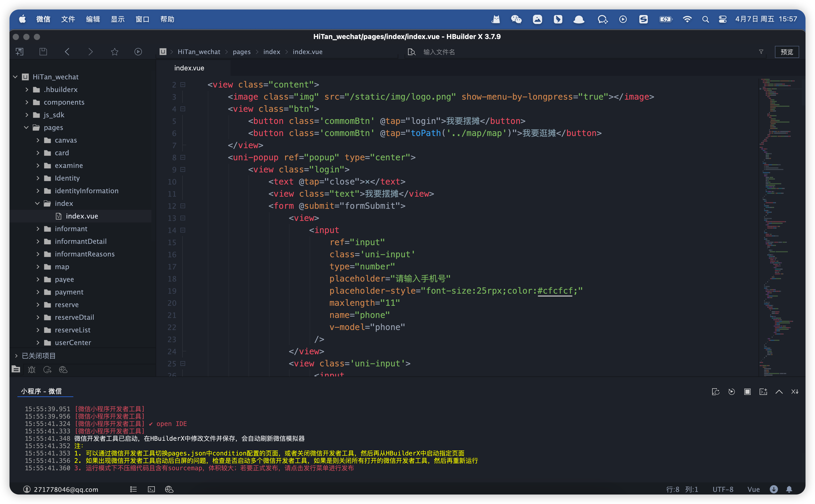Go back with the left arrow icon
The image size is (815, 504).
point(67,52)
